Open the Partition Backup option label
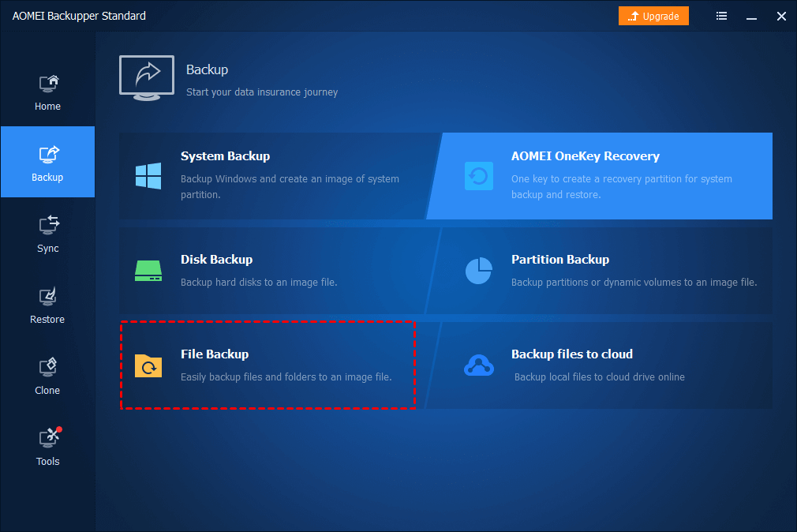This screenshot has height=532, width=797. point(559,260)
